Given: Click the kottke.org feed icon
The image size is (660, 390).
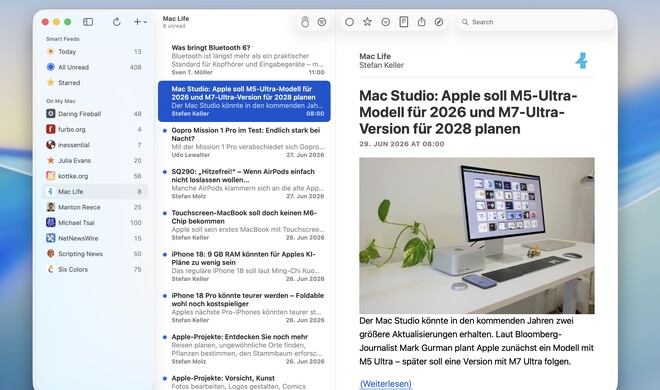Looking at the screenshot, I should (x=51, y=176).
